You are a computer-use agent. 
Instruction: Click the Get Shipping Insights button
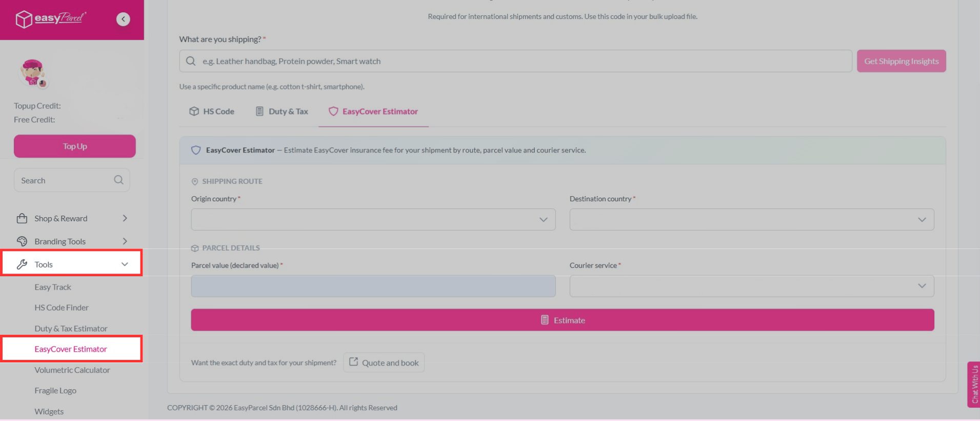[x=901, y=61]
